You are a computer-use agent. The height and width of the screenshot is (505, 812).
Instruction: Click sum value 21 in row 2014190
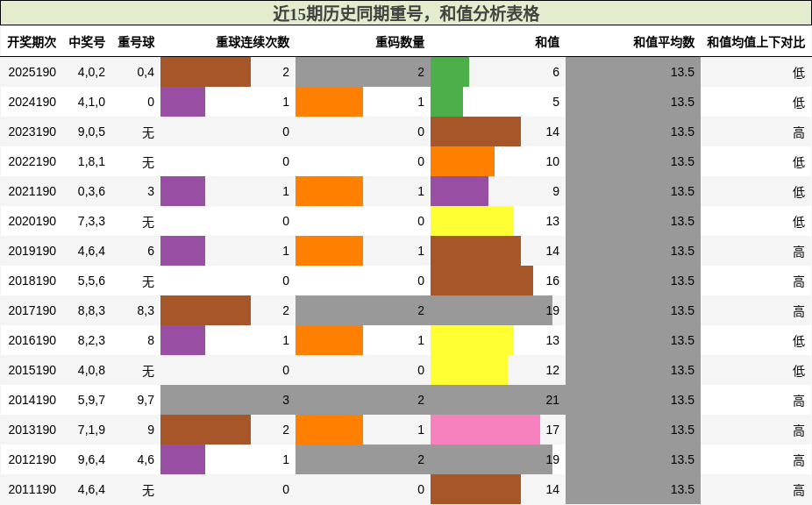(552, 400)
